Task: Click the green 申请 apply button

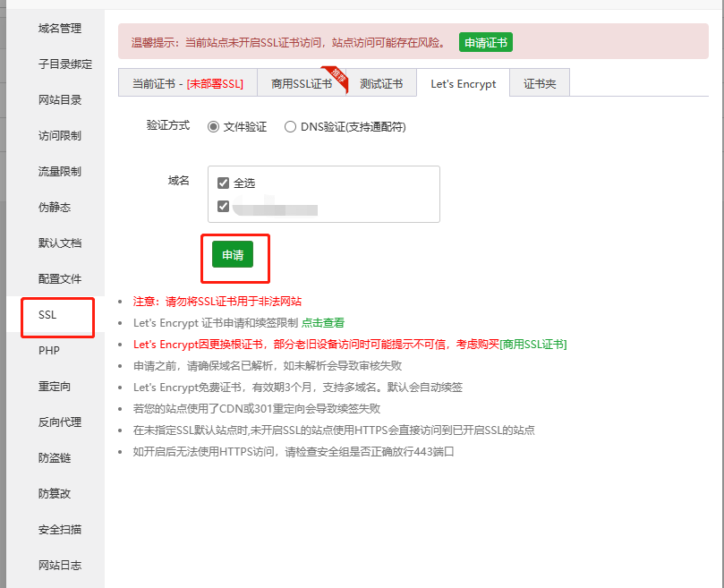Action: (233, 255)
